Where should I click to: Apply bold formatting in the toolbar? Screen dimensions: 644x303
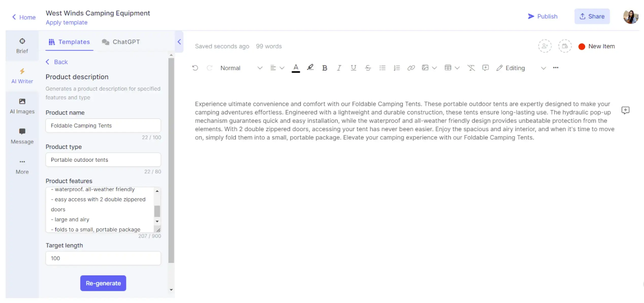point(325,68)
